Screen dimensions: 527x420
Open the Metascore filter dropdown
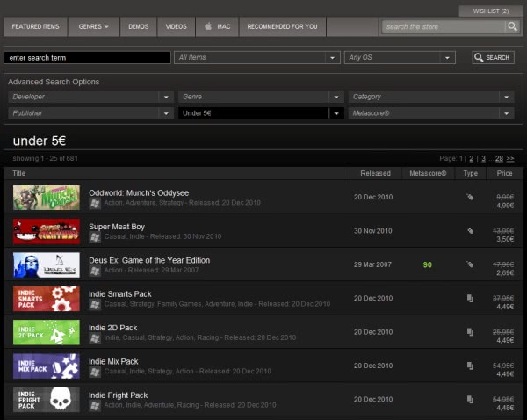(431, 113)
